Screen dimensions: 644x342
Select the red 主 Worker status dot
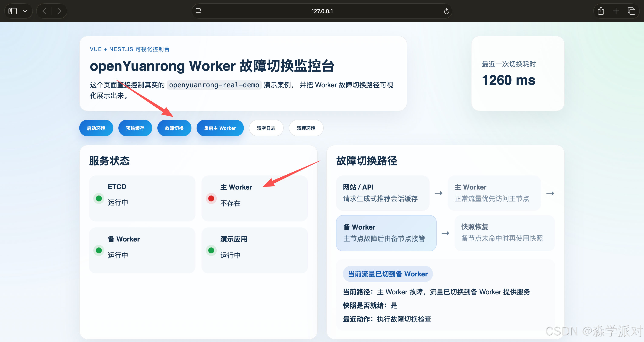[211, 198]
